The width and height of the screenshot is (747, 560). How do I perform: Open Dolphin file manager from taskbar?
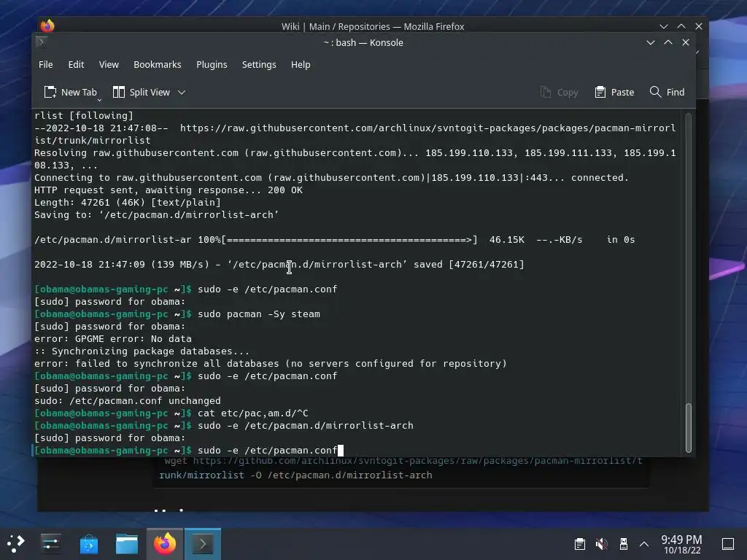click(127, 543)
